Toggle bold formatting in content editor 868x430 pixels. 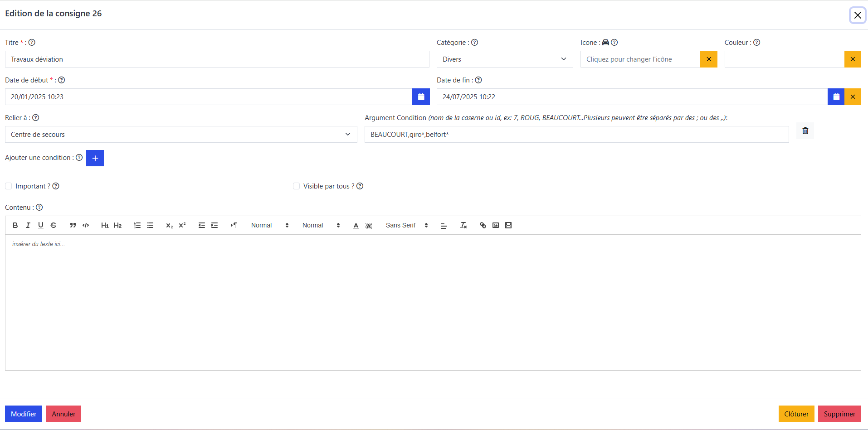(x=15, y=225)
